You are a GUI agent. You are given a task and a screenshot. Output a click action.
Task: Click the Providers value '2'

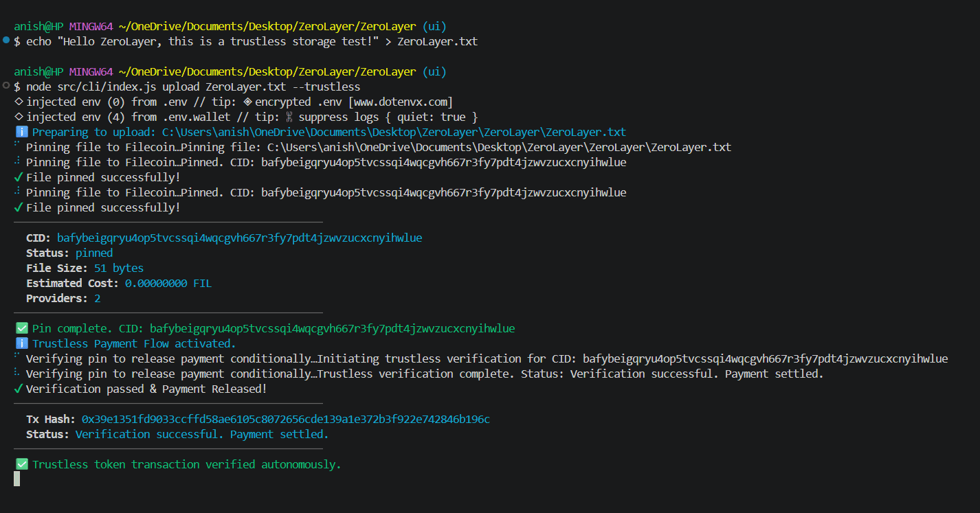click(x=98, y=298)
